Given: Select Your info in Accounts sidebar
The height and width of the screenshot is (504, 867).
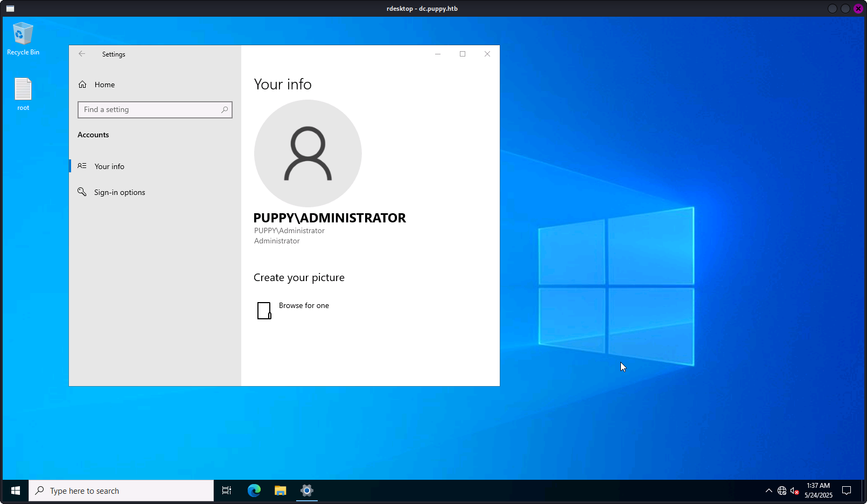Looking at the screenshot, I should pyautogui.click(x=109, y=166).
